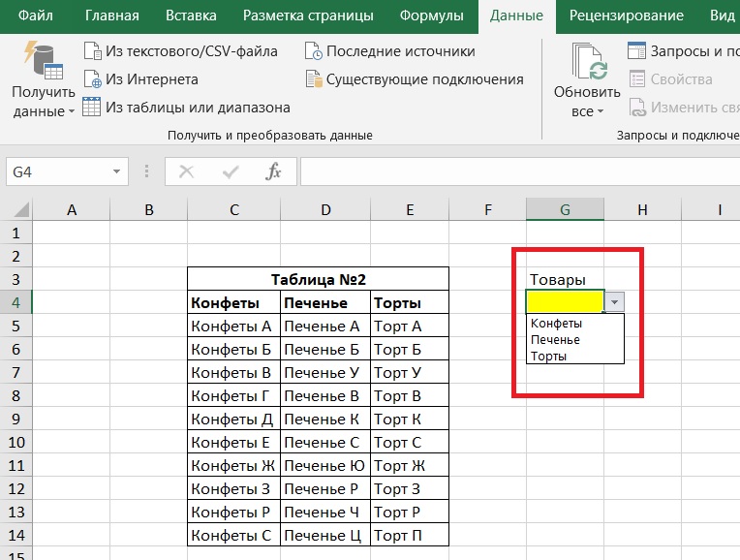
Task: Click the Изменить связи icon
Action: (x=637, y=108)
